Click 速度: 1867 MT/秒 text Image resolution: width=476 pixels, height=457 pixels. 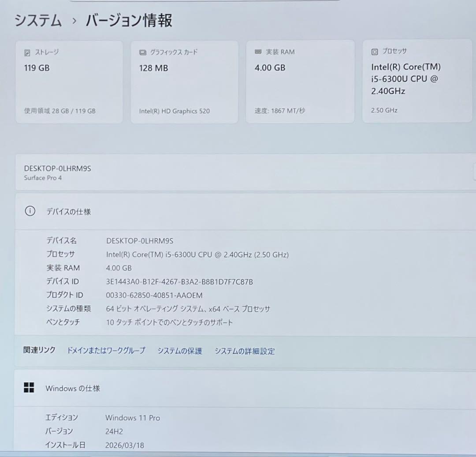coord(280,111)
